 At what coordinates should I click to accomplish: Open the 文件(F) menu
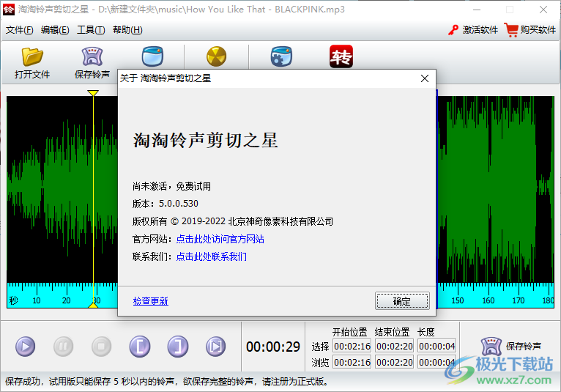point(19,30)
